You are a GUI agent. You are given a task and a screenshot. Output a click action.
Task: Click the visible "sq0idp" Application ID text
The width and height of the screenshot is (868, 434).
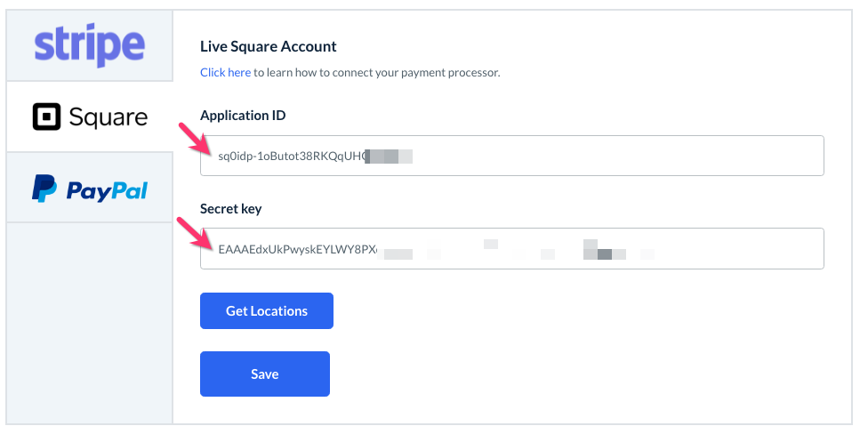236,157
